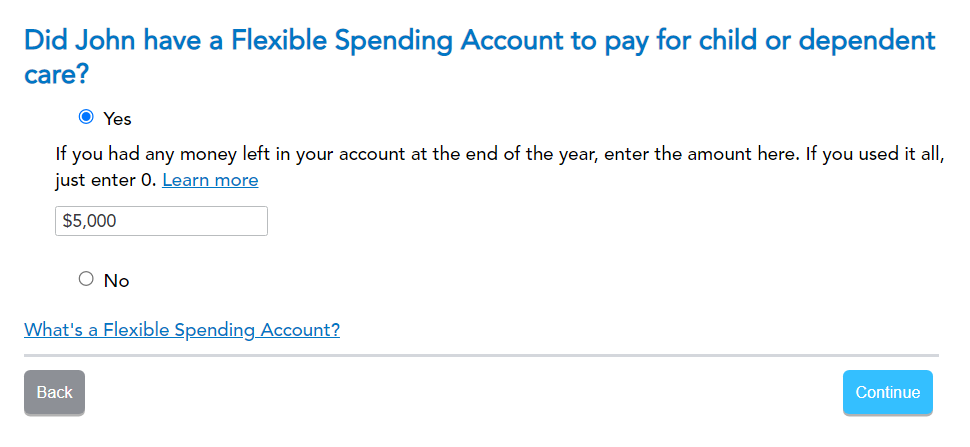
Task: Click the "No" option label text
Action: click(116, 281)
